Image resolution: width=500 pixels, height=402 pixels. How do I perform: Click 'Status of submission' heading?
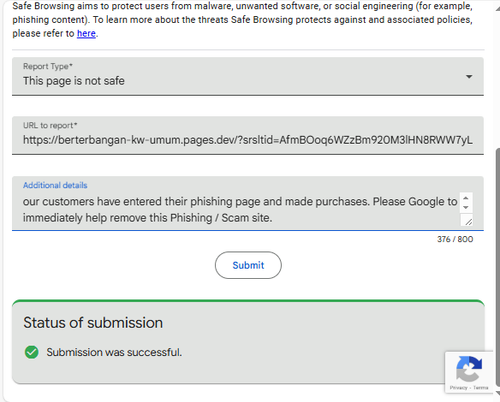click(93, 323)
